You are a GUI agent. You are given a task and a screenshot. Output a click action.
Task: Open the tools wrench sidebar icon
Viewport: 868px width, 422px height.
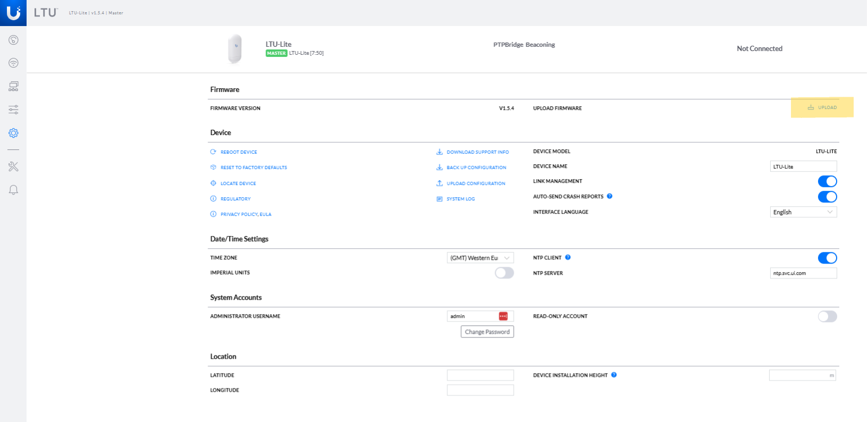13,166
